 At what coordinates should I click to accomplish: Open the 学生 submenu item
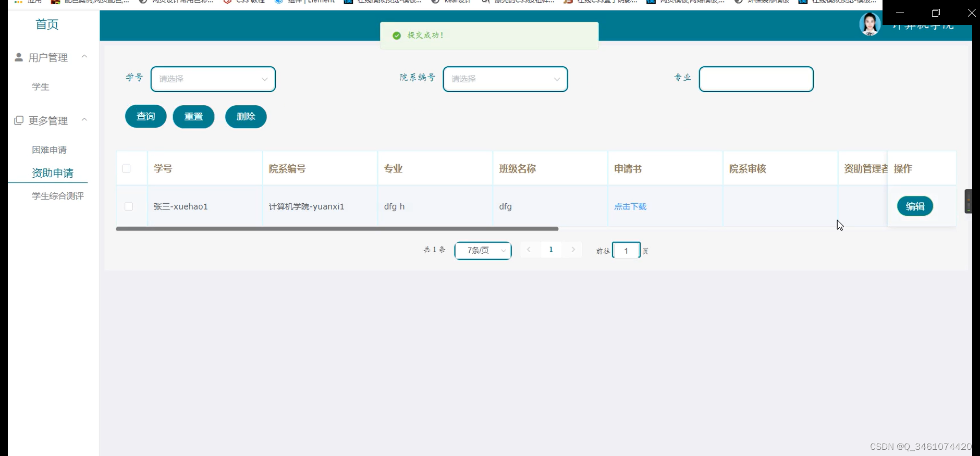click(41, 87)
